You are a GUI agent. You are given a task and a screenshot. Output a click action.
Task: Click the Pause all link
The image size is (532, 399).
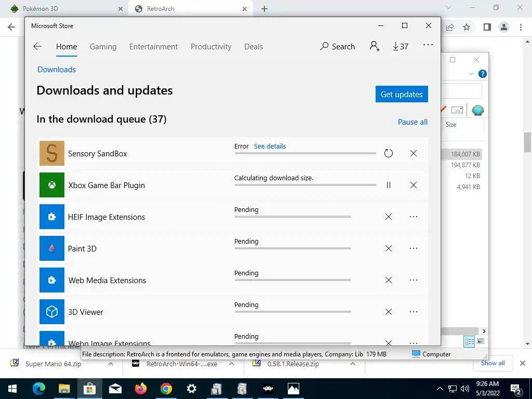coord(413,122)
